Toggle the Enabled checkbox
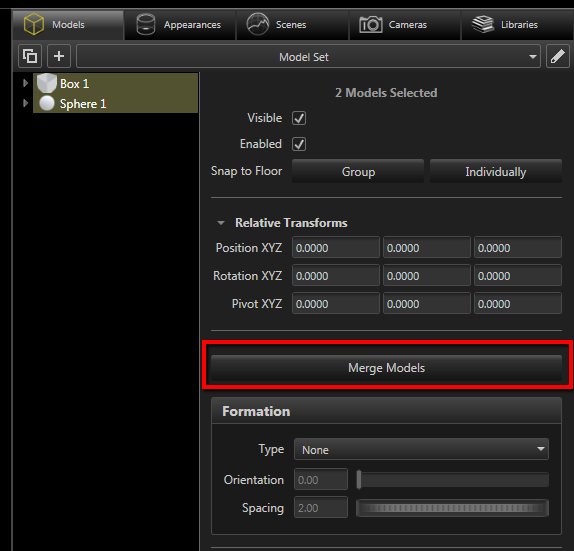Screen dimensions: 574x551 pos(299,144)
